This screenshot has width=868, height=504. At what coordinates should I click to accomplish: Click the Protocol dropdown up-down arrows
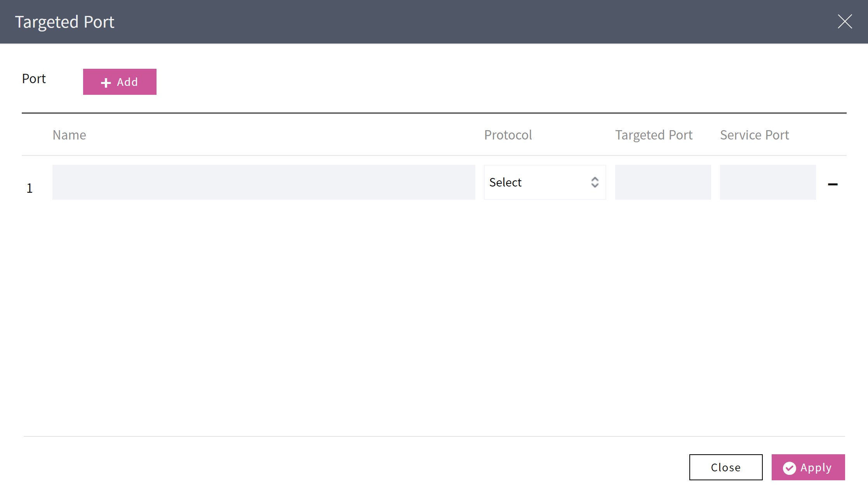595,182
